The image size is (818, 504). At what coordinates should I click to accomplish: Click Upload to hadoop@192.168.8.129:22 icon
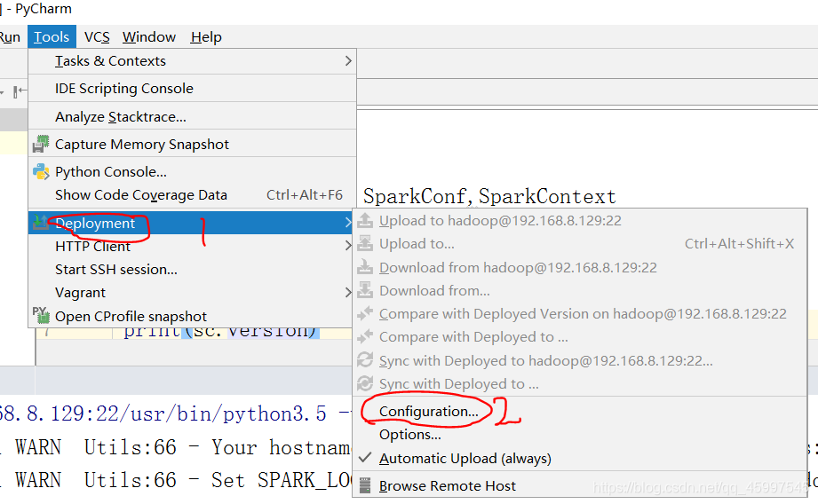pos(365,220)
